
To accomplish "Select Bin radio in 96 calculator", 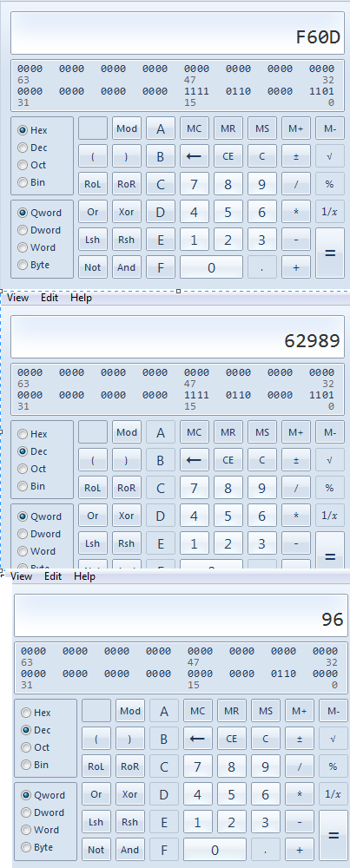I will point(35,765).
